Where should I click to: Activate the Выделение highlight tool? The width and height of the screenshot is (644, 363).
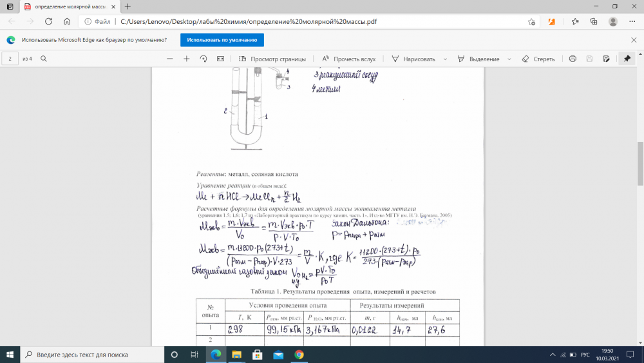coord(478,59)
